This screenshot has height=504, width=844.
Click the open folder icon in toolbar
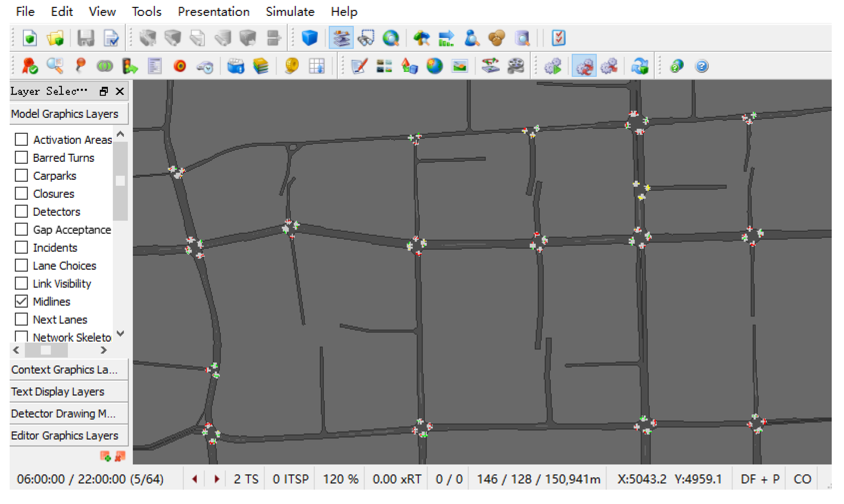pos(55,38)
